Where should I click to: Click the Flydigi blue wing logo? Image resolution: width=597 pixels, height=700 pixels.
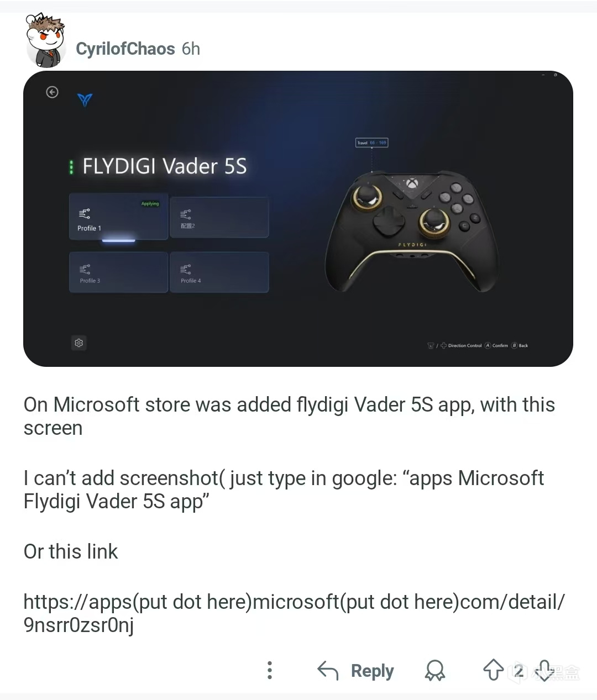[85, 99]
